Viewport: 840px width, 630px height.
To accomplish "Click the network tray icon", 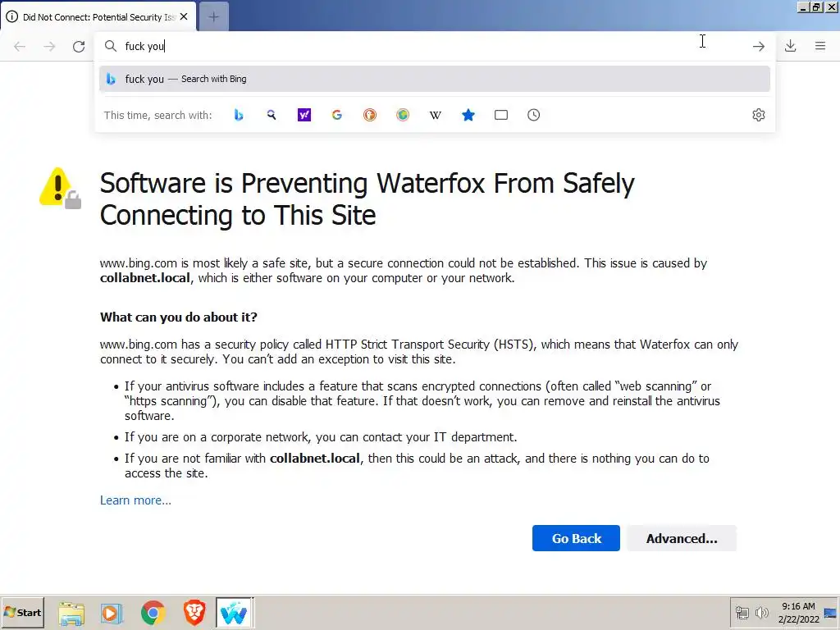I will point(742,612).
